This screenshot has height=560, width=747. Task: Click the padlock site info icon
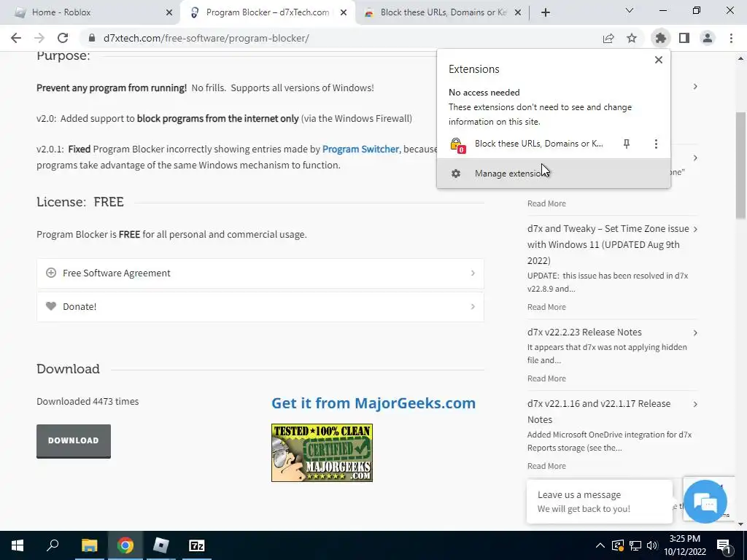click(92, 38)
